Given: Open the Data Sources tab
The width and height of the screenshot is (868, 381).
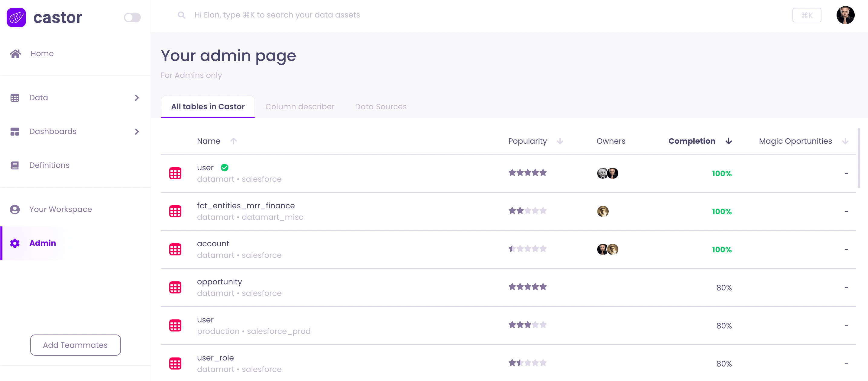Looking at the screenshot, I should (x=381, y=106).
